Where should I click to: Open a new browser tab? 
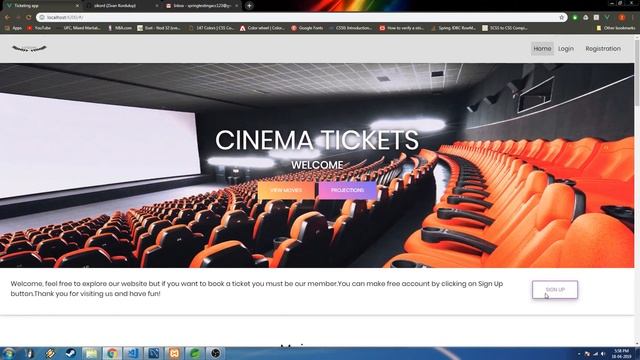click(x=249, y=6)
